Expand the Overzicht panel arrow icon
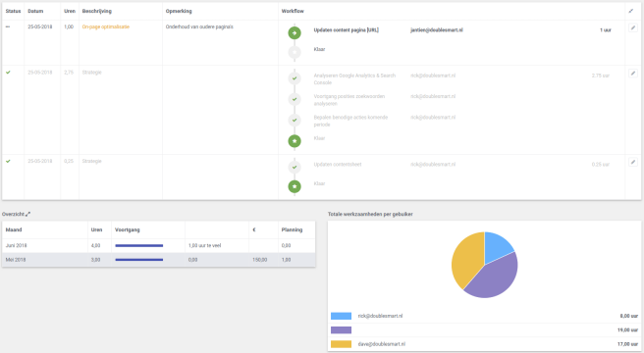Screen dimensions: 644x353 coord(27,214)
